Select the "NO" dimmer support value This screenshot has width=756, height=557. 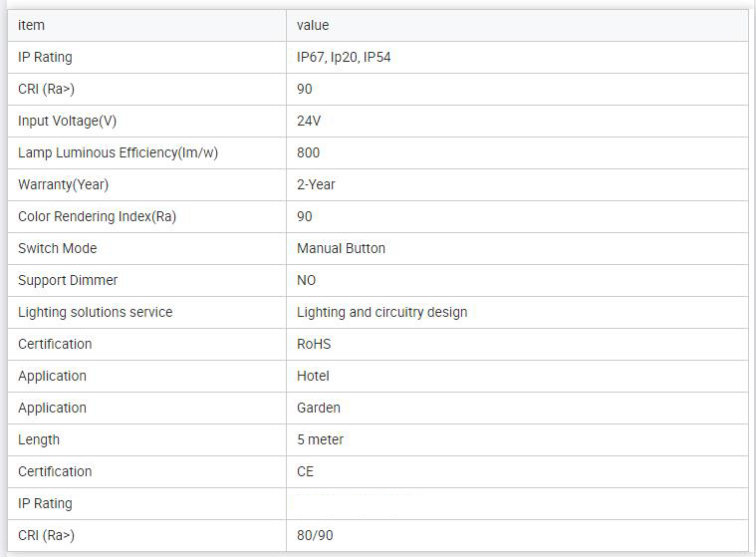306,280
